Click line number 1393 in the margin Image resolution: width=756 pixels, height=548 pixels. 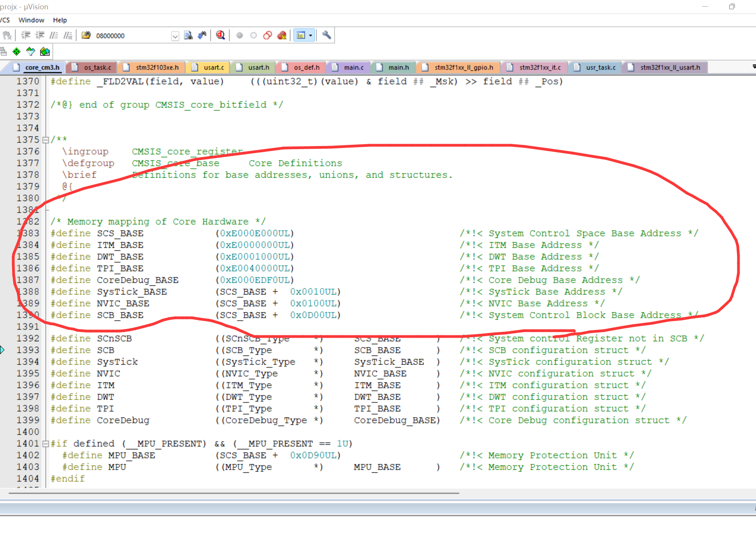click(x=28, y=350)
